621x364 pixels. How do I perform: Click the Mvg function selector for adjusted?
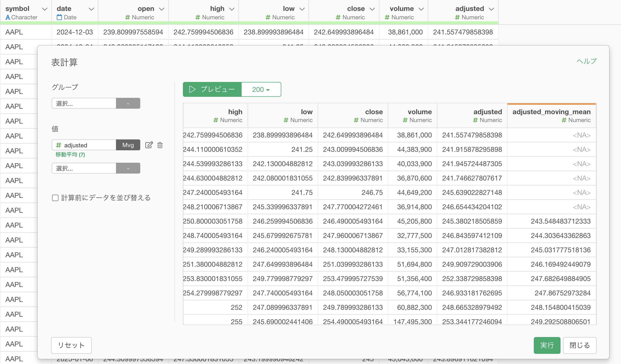[128, 145]
